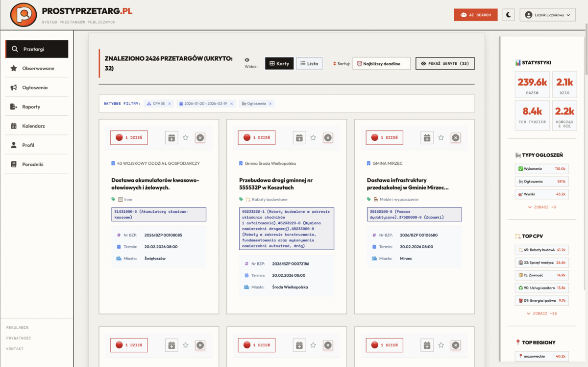Click Pokaż Ukryte to reveal hidden tenders

[x=445, y=63]
